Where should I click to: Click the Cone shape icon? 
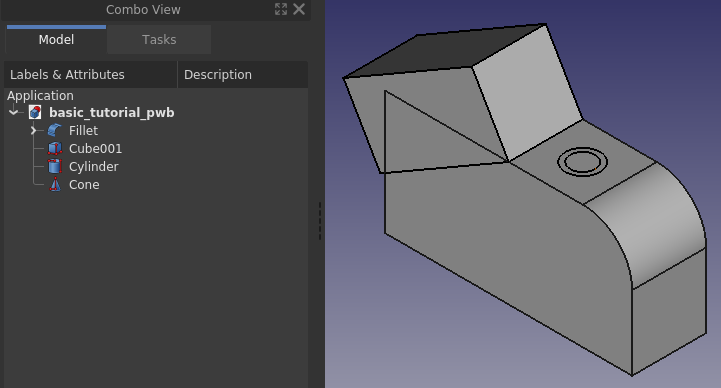[55, 184]
